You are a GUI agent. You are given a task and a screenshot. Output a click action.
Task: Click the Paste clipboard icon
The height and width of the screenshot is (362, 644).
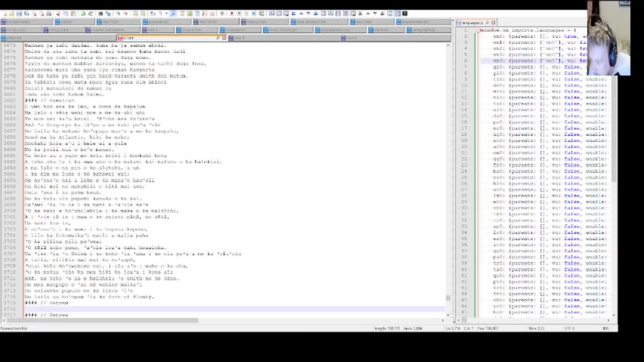[x=73, y=14]
